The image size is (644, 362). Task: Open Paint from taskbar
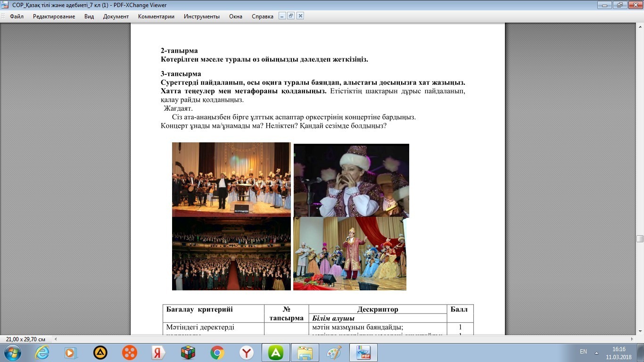(334, 353)
